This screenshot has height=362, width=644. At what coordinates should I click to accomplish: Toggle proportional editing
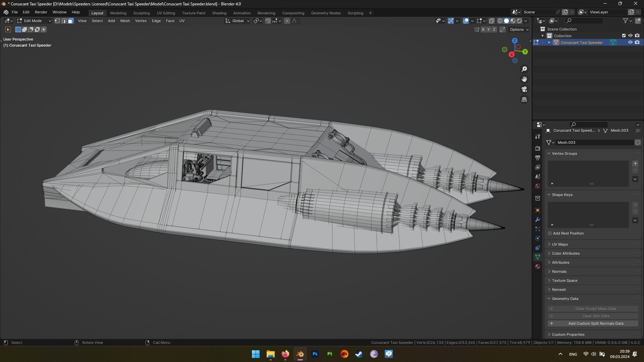pyautogui.click(x=287, y=21)
